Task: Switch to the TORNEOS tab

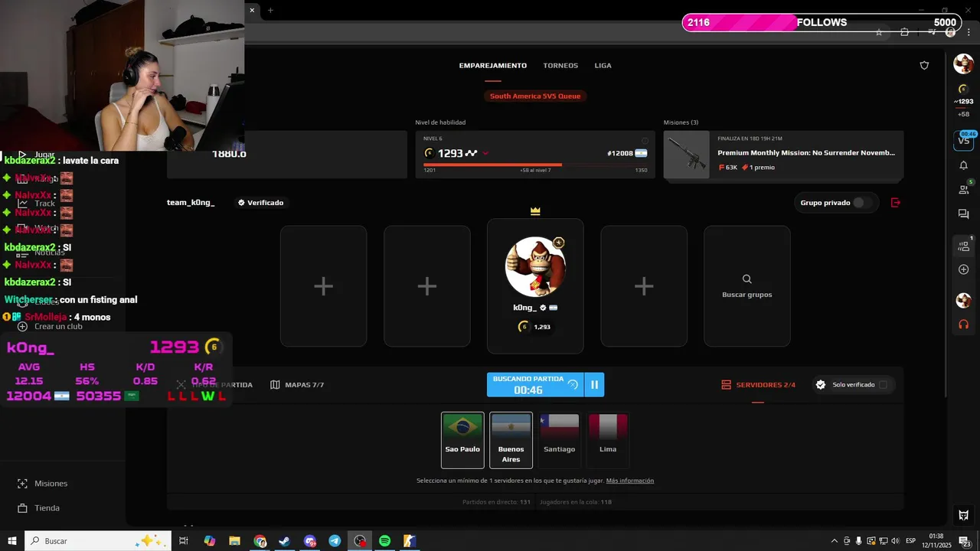Action: pos(560,66)
